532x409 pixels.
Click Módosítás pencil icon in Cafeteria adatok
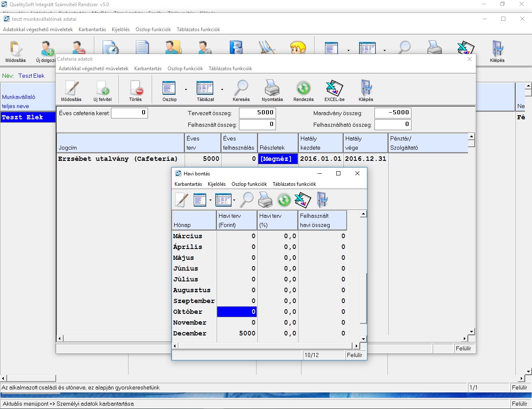tap(71, 90)
